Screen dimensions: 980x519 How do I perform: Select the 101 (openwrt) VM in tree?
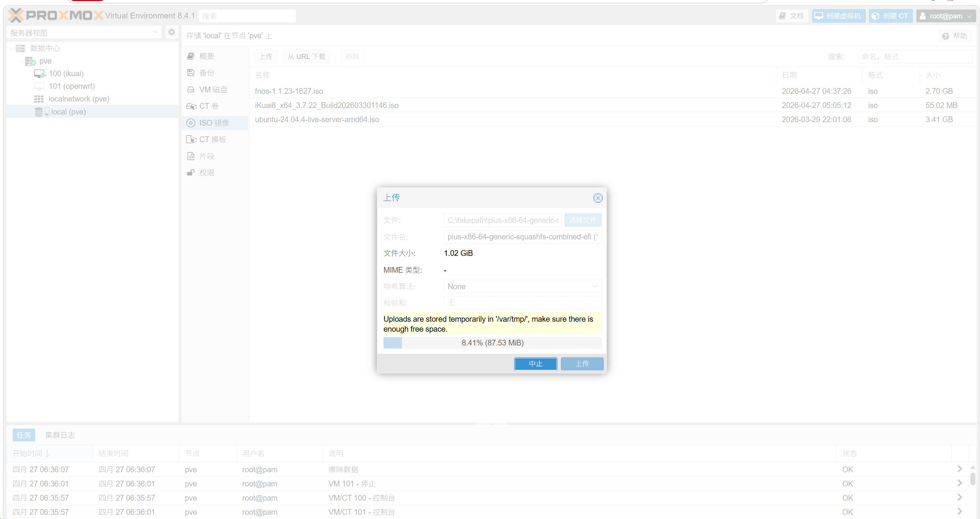[x=71, y=86]
